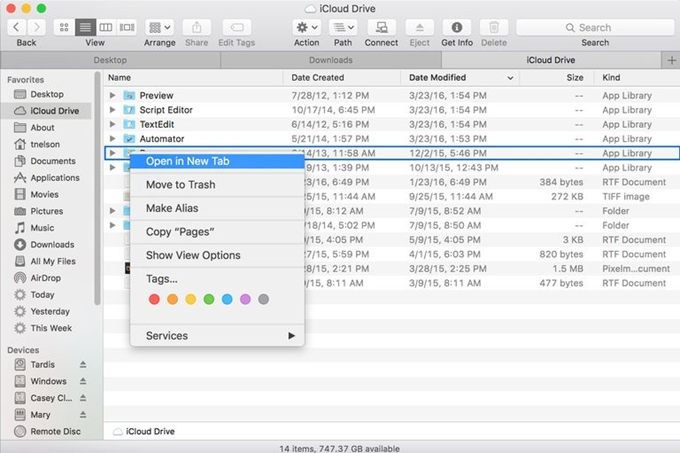Switch to column view
680x453 pixels.
pyautogui.click(x=106, y=27)
